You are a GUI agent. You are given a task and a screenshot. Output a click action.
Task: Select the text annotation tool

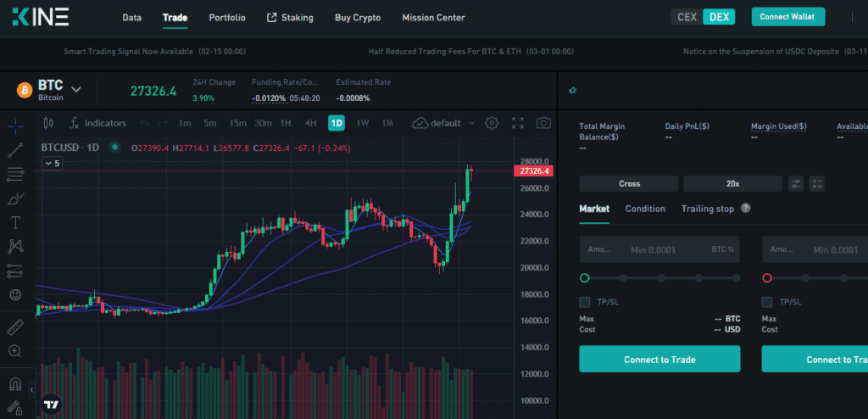[15, 223]
